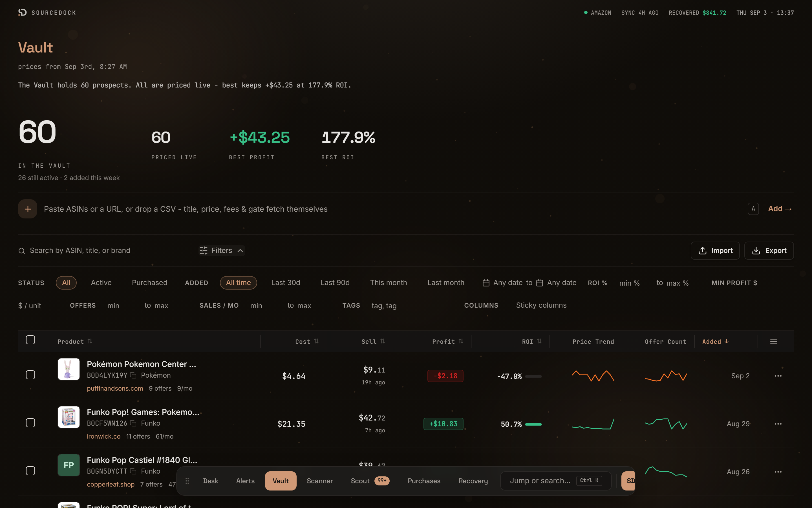Sort by Product column arrows

click(90, 341)
